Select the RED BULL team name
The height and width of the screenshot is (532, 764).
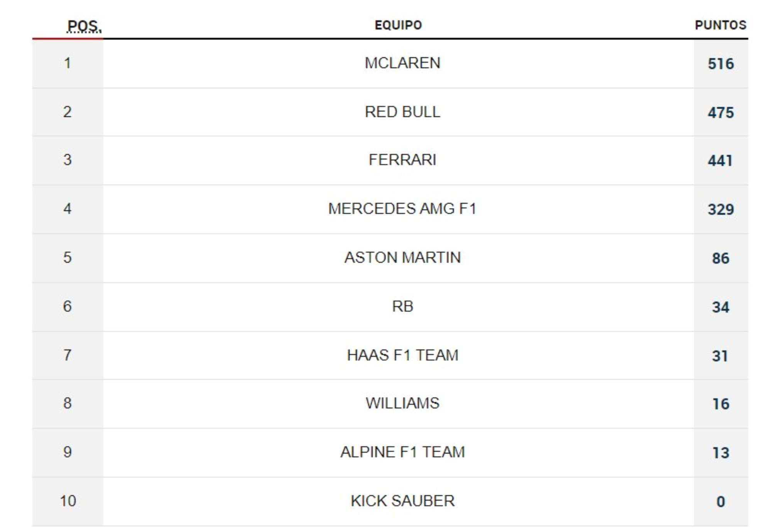[402, 112]
